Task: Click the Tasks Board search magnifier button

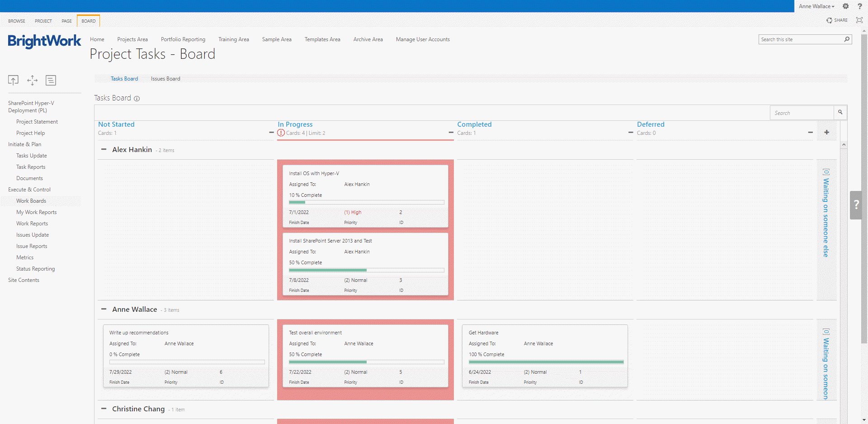Action: pos(840,112)
